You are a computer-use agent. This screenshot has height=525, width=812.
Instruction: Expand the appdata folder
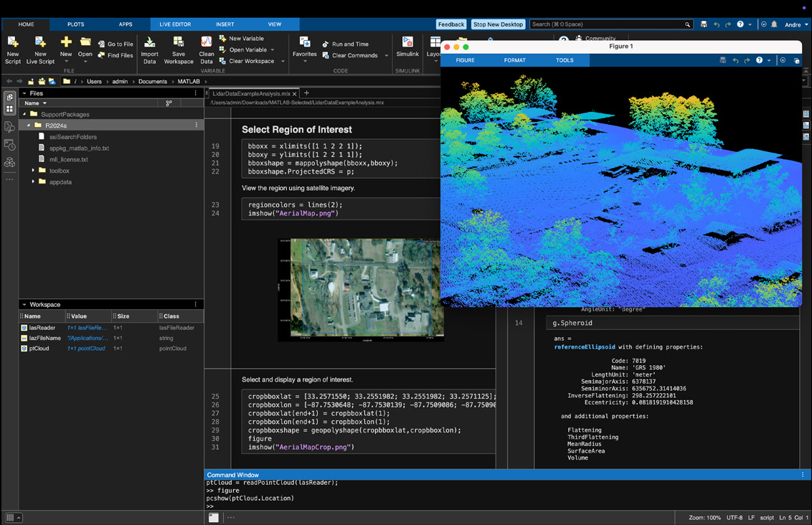tap(33, 182)
